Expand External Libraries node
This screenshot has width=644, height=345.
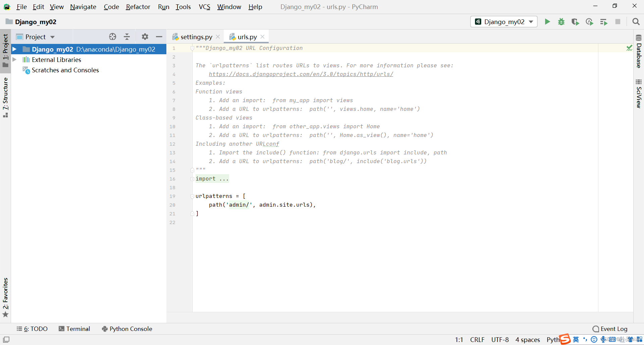click(14, 60)
